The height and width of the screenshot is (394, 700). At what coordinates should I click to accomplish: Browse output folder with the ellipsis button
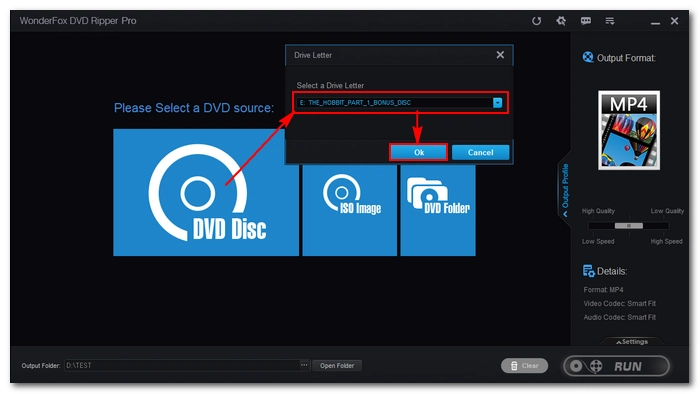coord(304,365)
